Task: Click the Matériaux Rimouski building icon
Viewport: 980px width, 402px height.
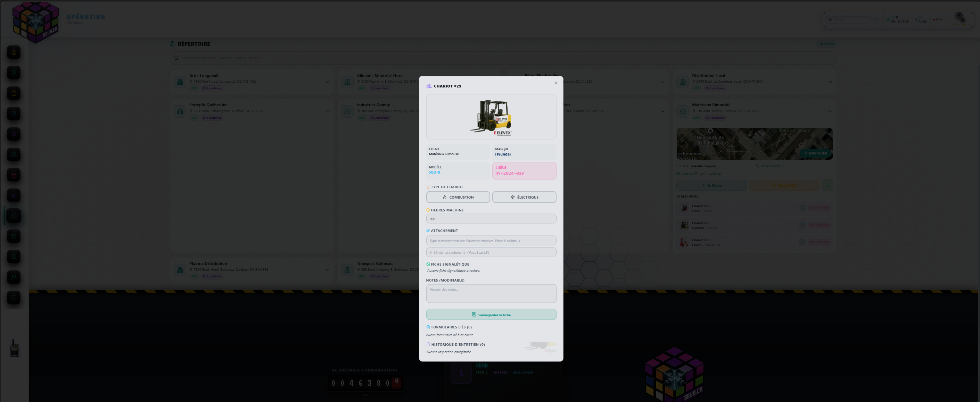Action: (683, 111)
